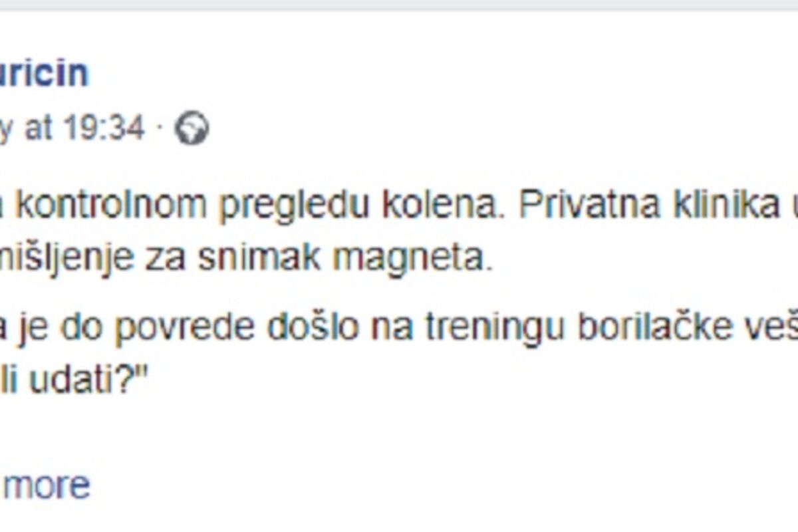Open the post author's profile name link
Image resolution: width=798 pixels, height=532 pixels.
[x=43, y=72]
